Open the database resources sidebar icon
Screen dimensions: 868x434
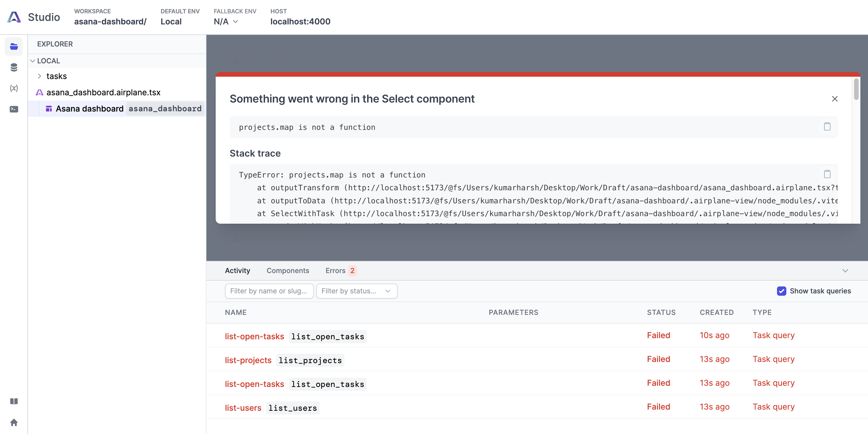14,67
